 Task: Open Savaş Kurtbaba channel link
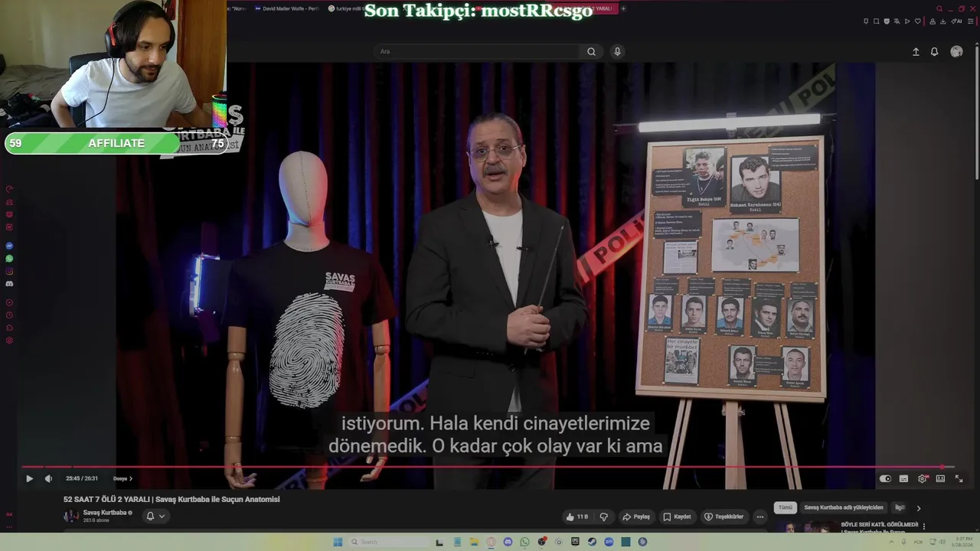pyautogui.click(x=105, y=513)
